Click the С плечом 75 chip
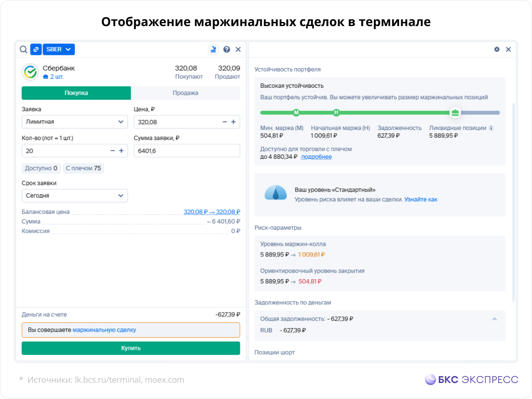Viewport: 532px width, 399px height. tap(84, 168)
